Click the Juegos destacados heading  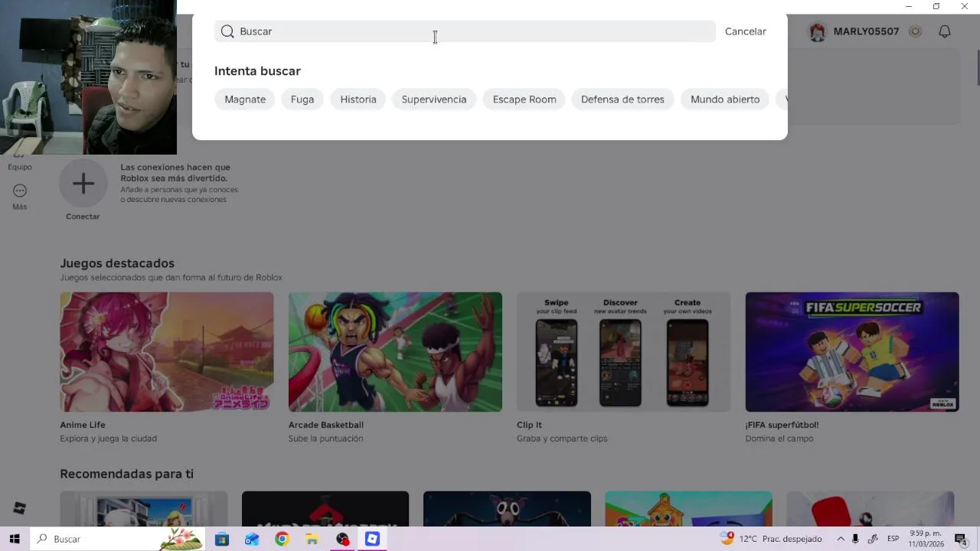pos(117,263)
